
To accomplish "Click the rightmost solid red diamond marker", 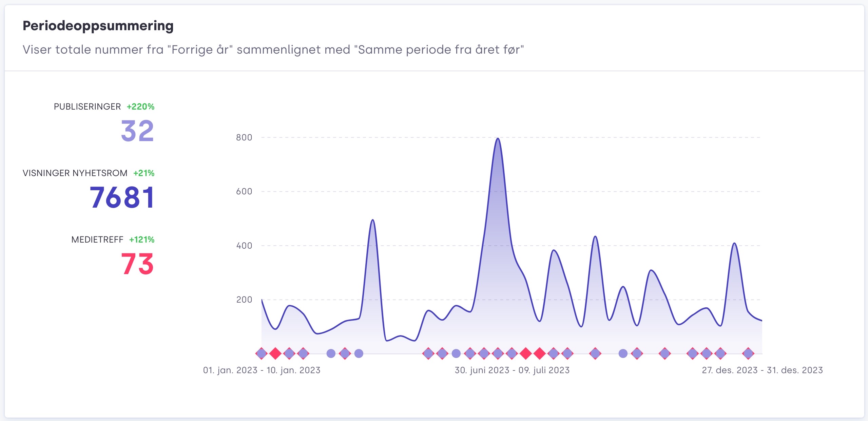I will 540,353.
